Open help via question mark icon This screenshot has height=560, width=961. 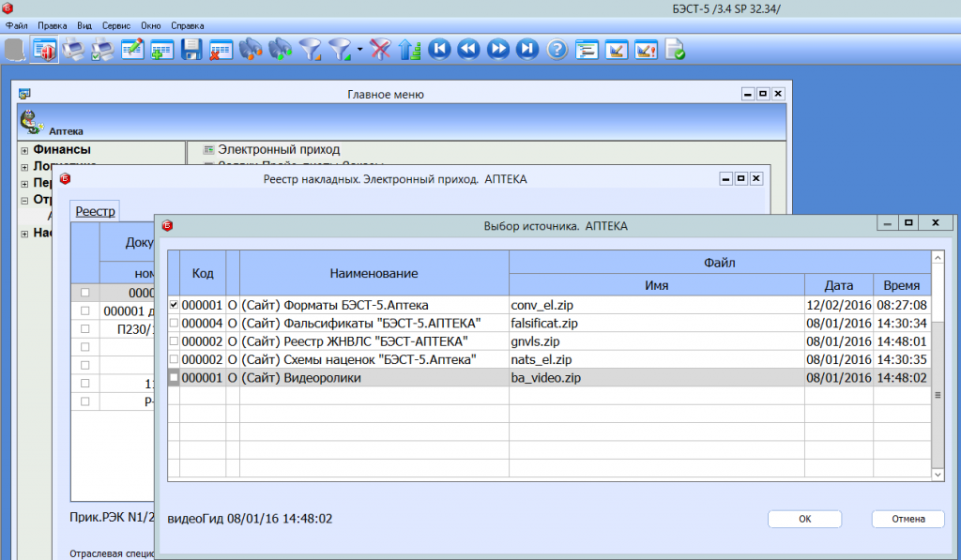tap(557, 49)
